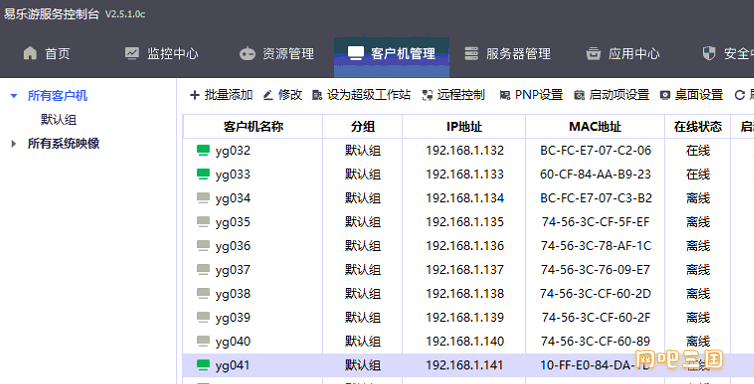This screenshot has height=384, width=754.
Task: Click 设为超级工作站 button
Action: pyautogui.click(x=361, y=95)
